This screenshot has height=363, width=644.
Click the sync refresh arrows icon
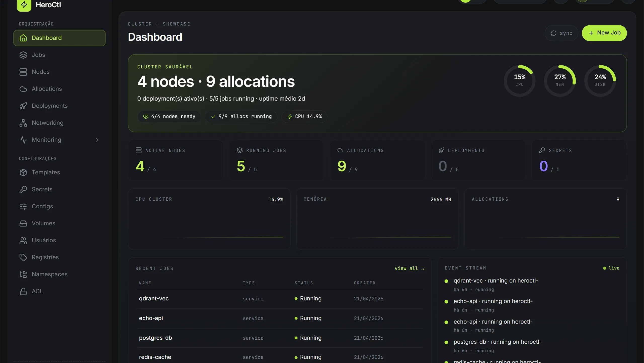(x=553, y=33)
